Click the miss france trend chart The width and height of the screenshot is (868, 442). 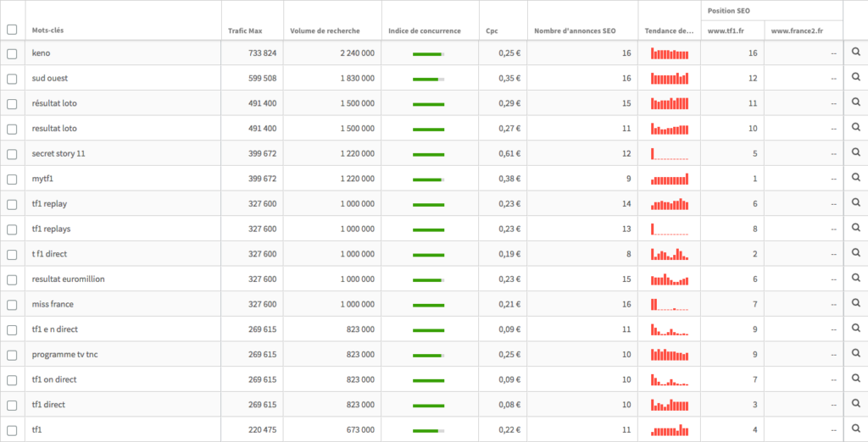click(670, 304)
